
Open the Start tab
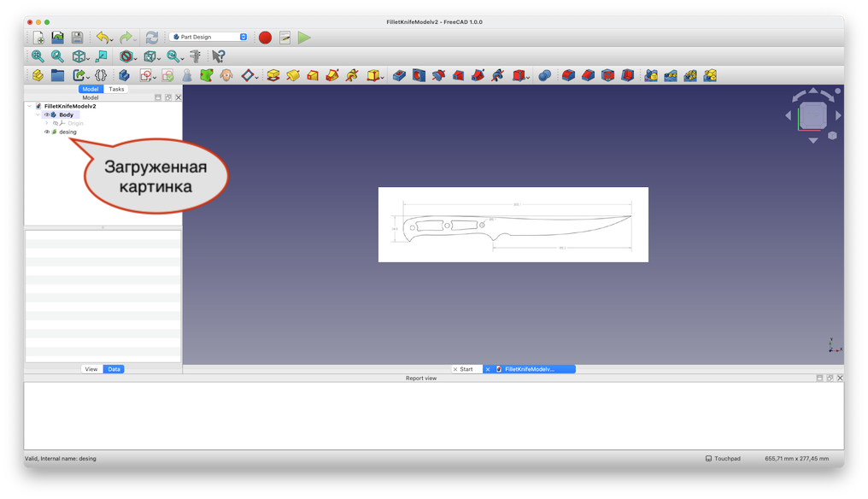click(466, 369)
